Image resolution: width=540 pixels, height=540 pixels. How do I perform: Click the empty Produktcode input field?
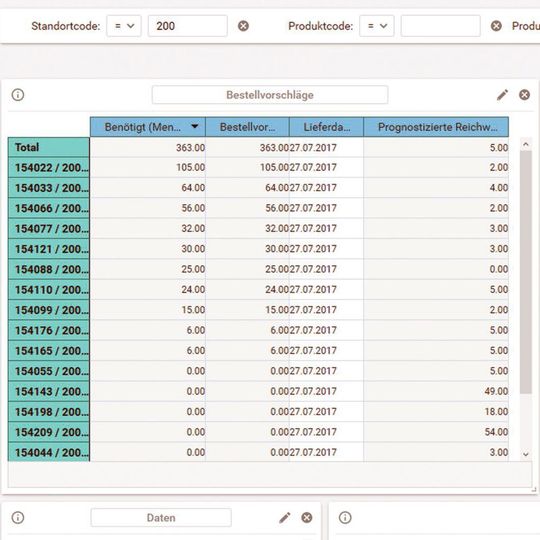coord(440,26)
